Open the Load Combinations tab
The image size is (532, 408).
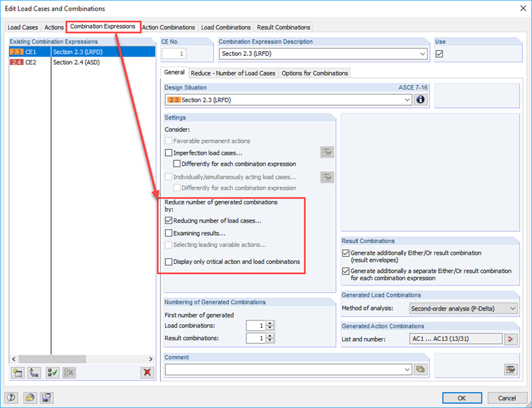[225, 27]
